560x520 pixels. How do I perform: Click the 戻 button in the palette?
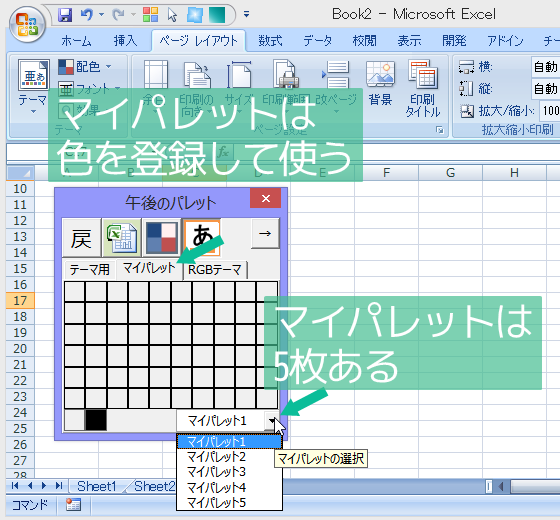(81, 238)
